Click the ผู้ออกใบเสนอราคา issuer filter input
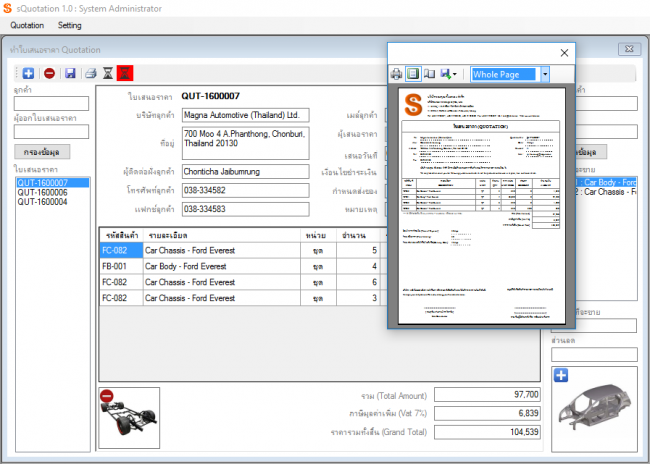 [51, 132]
